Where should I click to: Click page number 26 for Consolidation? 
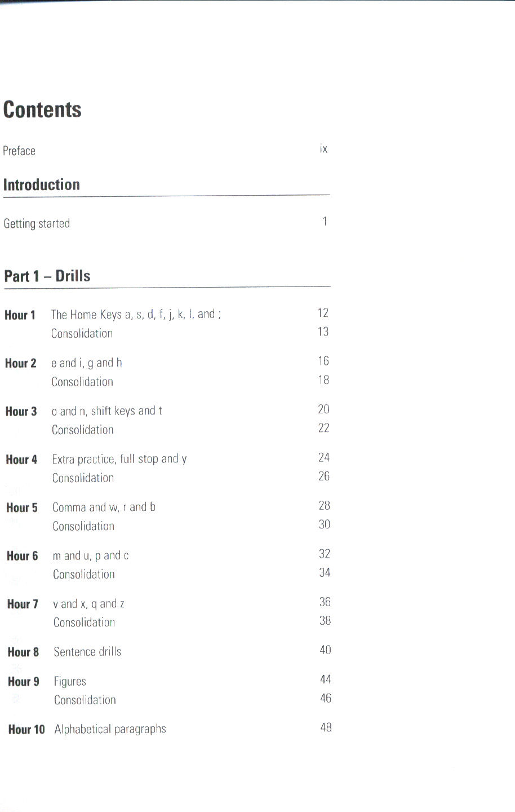324,476
